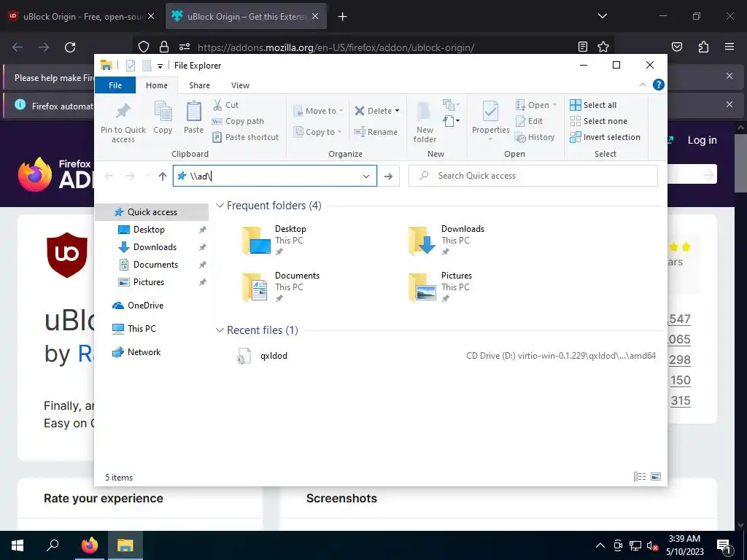Click the Go to arrow button
The height and width of the screenshot is (560, 747).
388,176
